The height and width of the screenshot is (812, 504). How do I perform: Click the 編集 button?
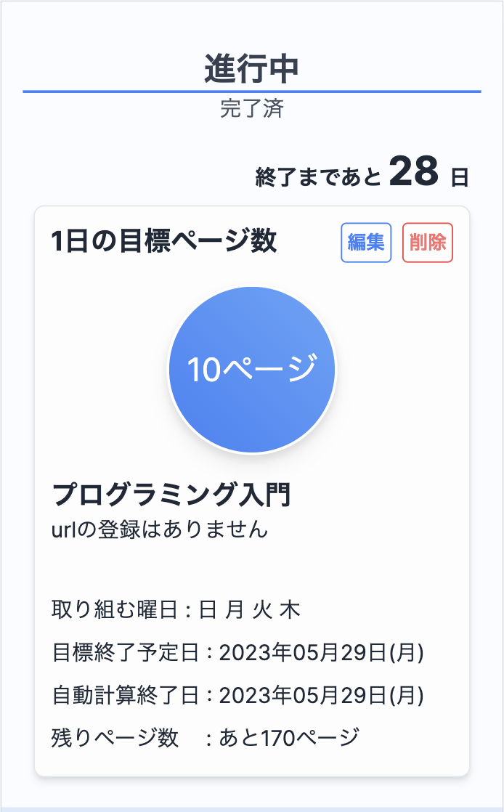(x=366, y=244)
